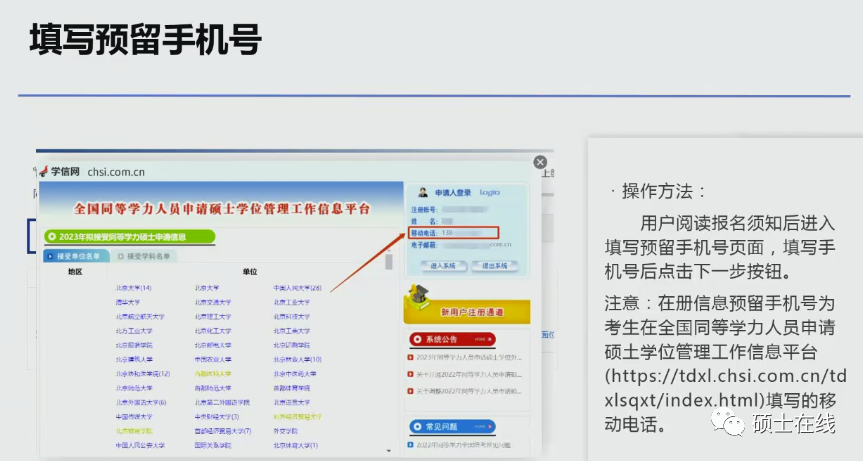Expand the 北京大学(14) region entry
Image resolution: width=863 pixels, height=461 pixels.
tap(132, 287)
